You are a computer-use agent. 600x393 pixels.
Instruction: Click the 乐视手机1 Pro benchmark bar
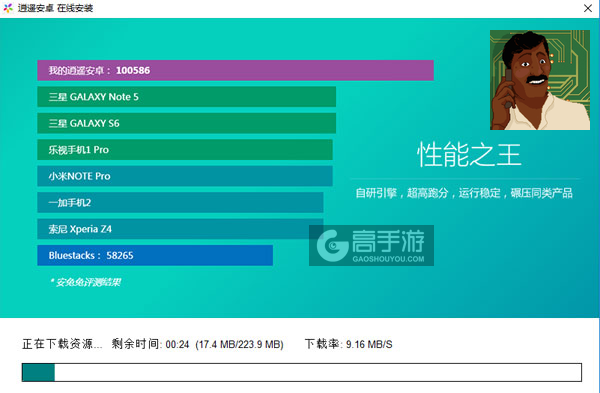185,150
